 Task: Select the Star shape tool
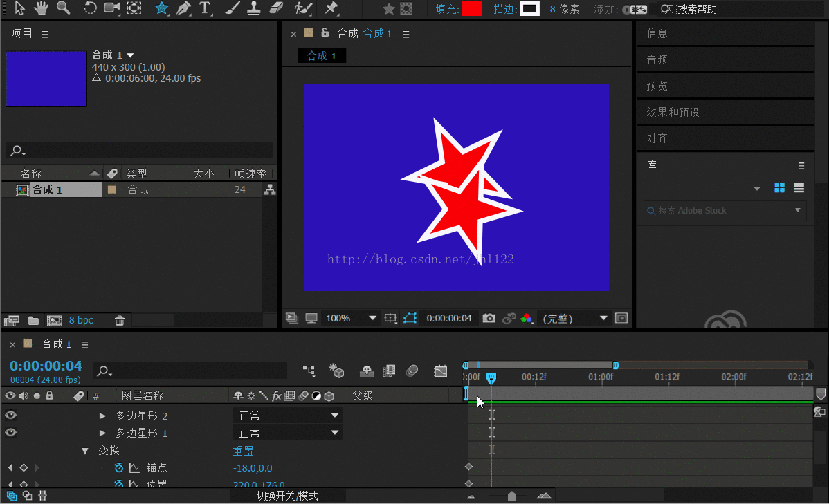tap(161, 8)
